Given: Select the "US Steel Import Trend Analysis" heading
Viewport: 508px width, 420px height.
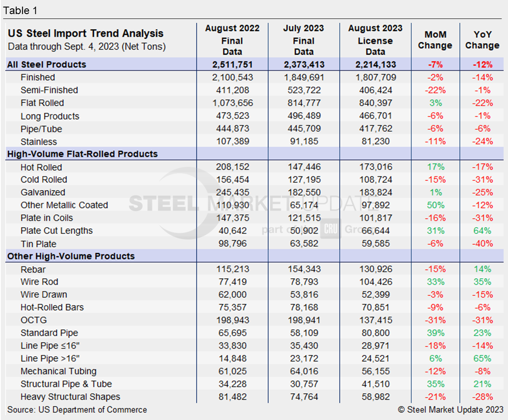Looking at the screenshot, I should click(x=85, y=33).
